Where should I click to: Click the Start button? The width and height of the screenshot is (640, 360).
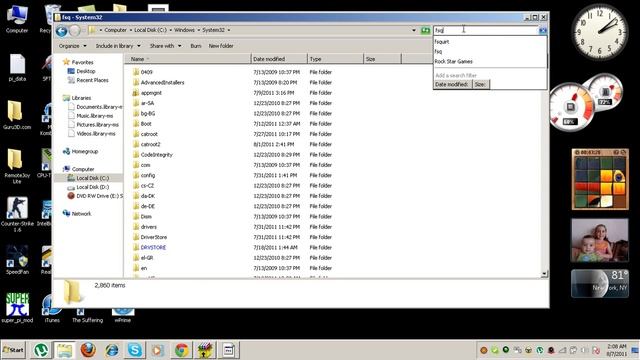click(13, 350)
